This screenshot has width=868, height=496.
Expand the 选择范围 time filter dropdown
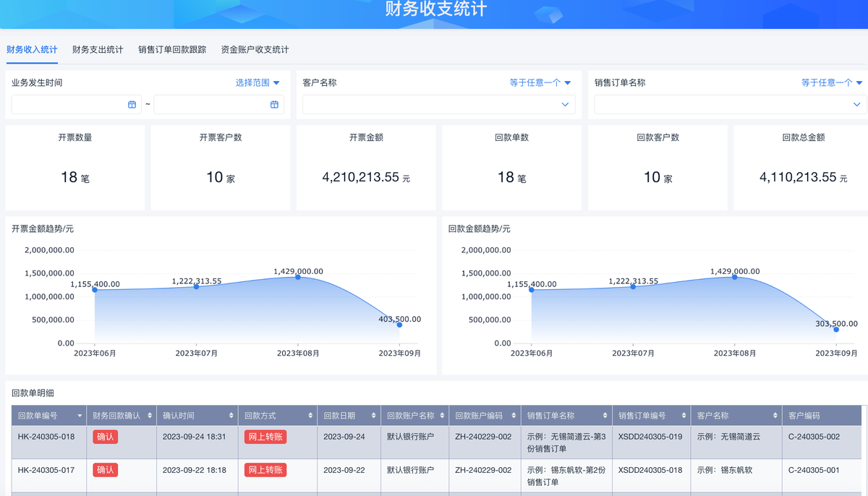click(258, 83)
